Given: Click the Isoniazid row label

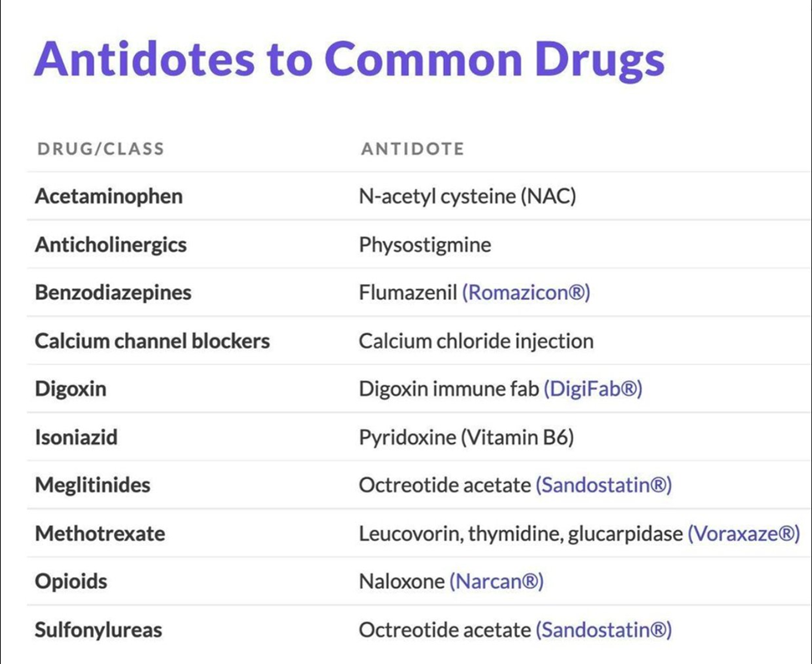Looking at the screenshot, I should point(76,437).
